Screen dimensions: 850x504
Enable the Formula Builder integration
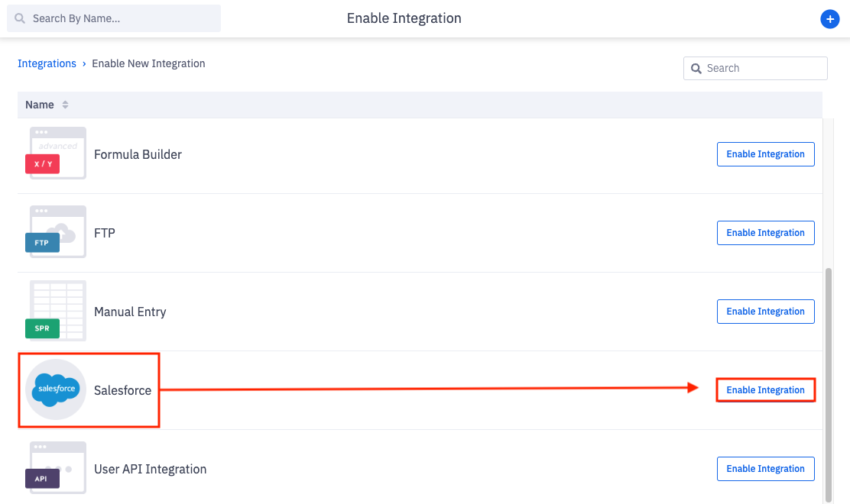click(x=765, y=153)
